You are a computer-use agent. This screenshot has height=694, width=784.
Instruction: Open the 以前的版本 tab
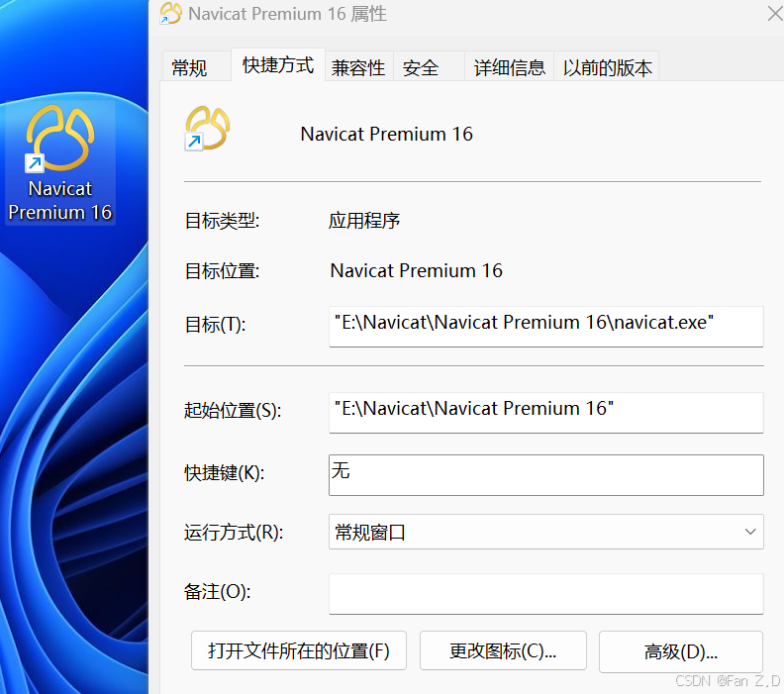tap(607, 67)
